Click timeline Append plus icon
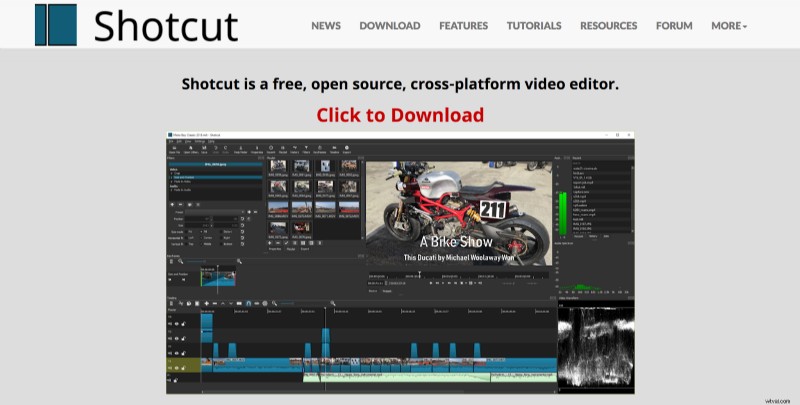This screenshot has width=800, height=405. tap(207, 303)
